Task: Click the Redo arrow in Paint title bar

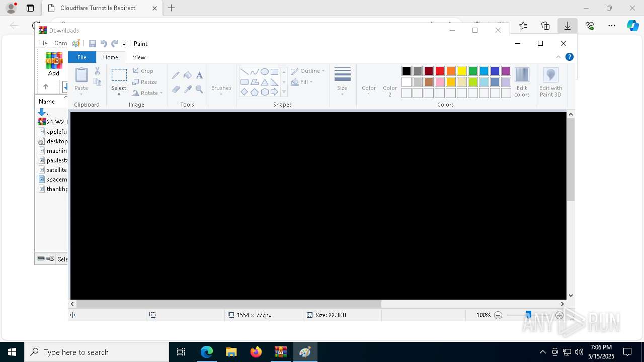Action: [115, 44]
